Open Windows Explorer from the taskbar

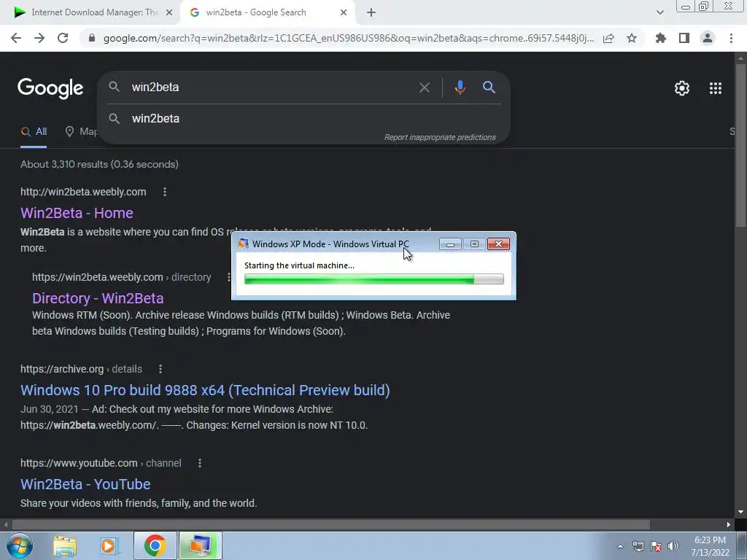pyautogui.click(x=65, y=546)
